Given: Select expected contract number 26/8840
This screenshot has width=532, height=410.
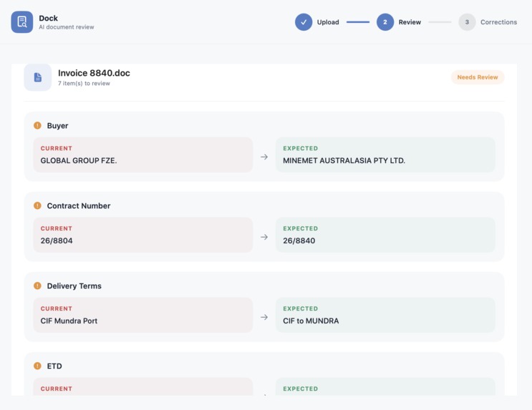Looking at the screenshot, I should pyautogui.click(x=299, y=241).
